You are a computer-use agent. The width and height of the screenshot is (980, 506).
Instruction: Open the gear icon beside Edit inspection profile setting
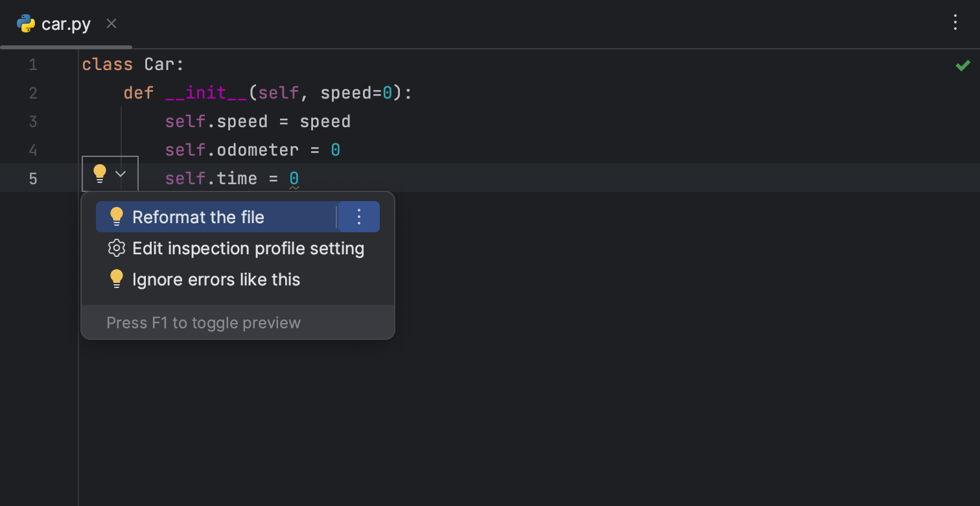point(117,248)
